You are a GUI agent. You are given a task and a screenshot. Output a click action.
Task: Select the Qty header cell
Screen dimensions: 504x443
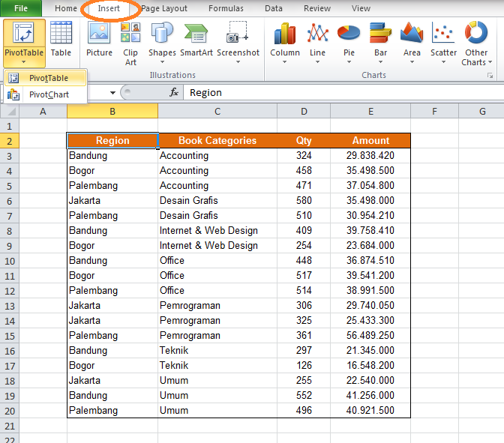[x=304, y=140]
